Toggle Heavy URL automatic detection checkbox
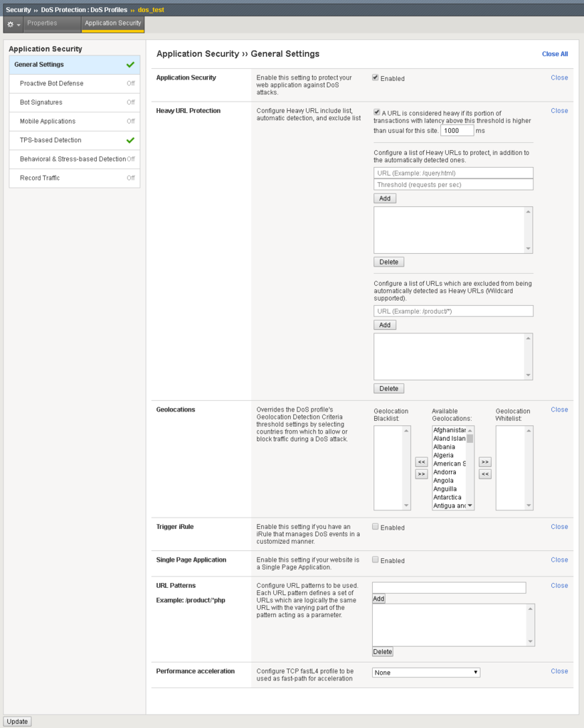The width and height of the screenshot is (584, 728). tap(377, 112)
